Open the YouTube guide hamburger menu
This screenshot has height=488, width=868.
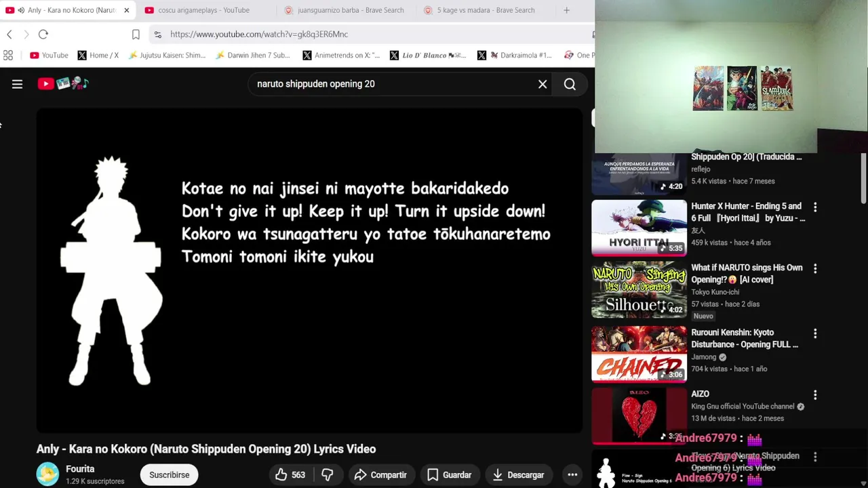[x=17, y=84]
